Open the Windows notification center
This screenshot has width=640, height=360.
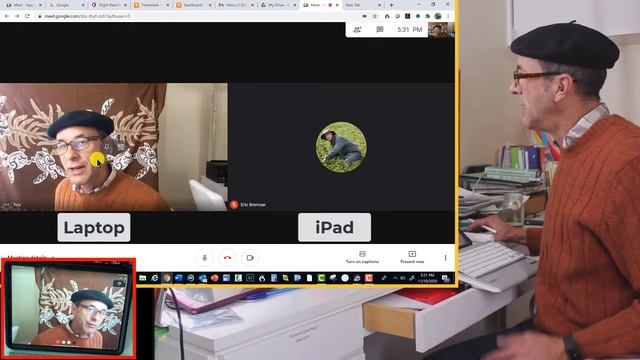(446, 278)
